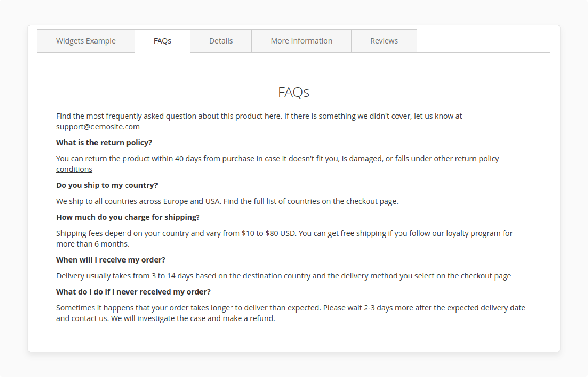The image size is (588, 377).
Task: Click the 'What is the return policy?' question
Action: pos(104,143)
